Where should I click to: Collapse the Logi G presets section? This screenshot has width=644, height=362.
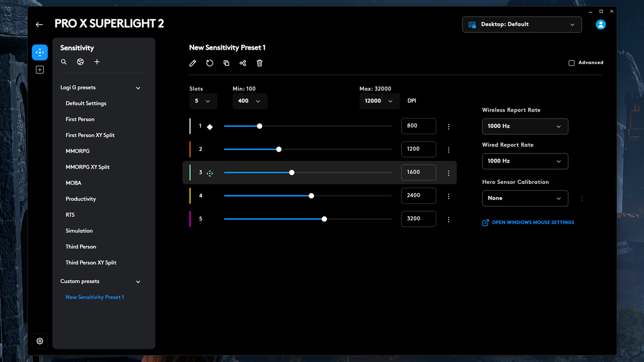[x=138, y=88]
